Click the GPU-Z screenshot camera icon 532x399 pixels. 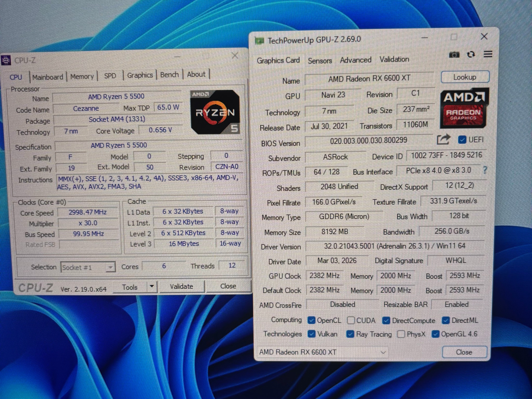point(454,55)
